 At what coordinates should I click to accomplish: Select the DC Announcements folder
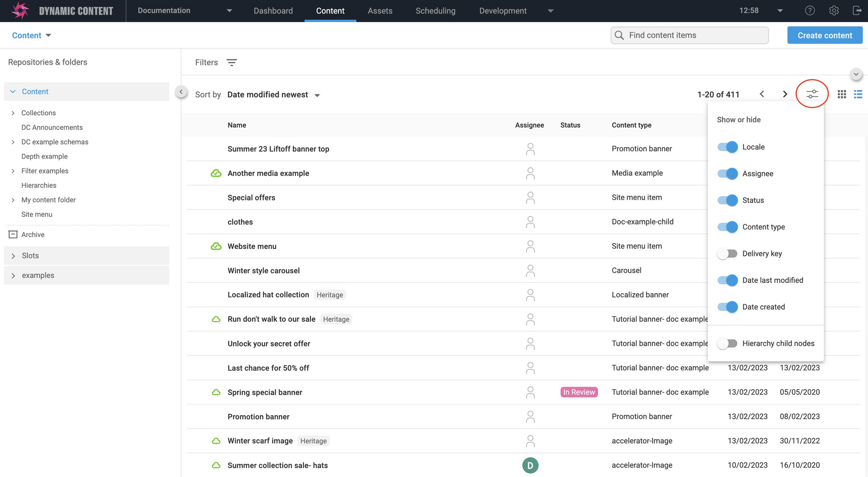(x=52, y=127)
